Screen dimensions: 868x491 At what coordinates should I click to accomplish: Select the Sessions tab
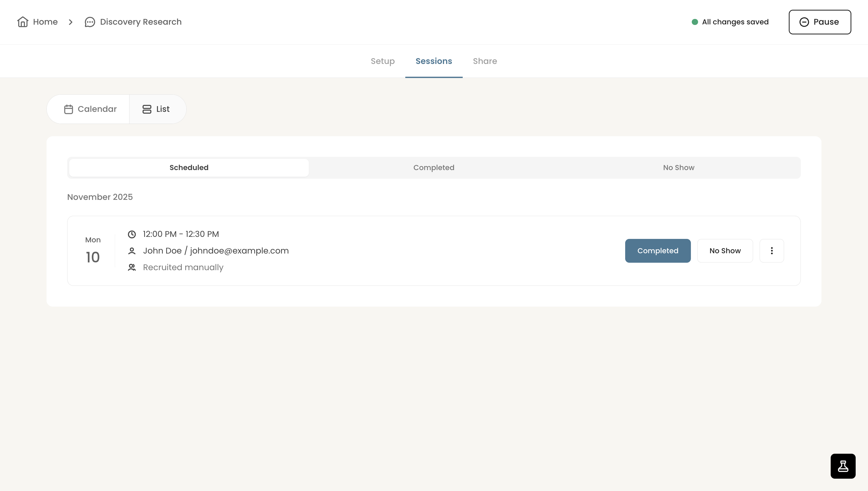434,61
